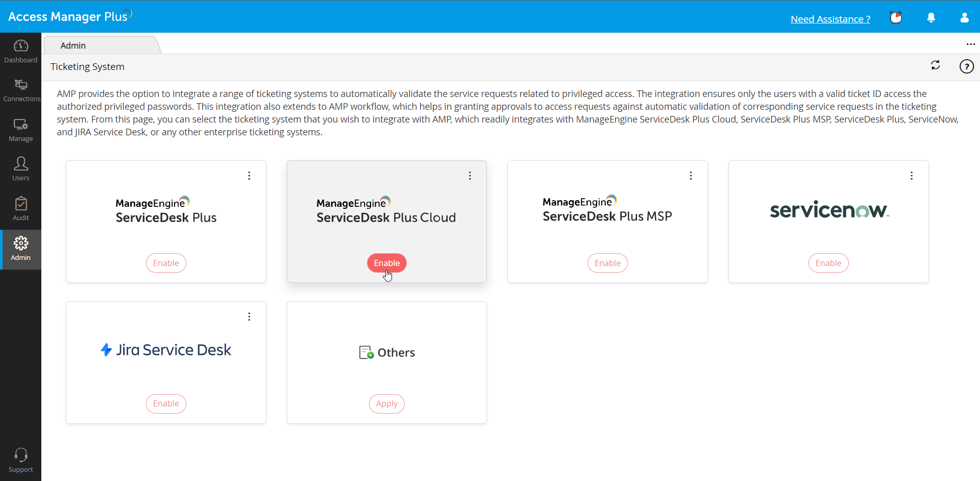Select the Admin gear icon in sidebar
Viewport: 980px width, 481px height.
21,243
